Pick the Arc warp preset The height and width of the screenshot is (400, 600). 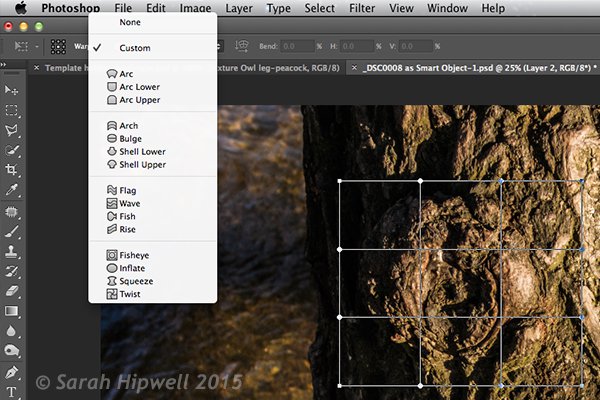tap(127, 74)
